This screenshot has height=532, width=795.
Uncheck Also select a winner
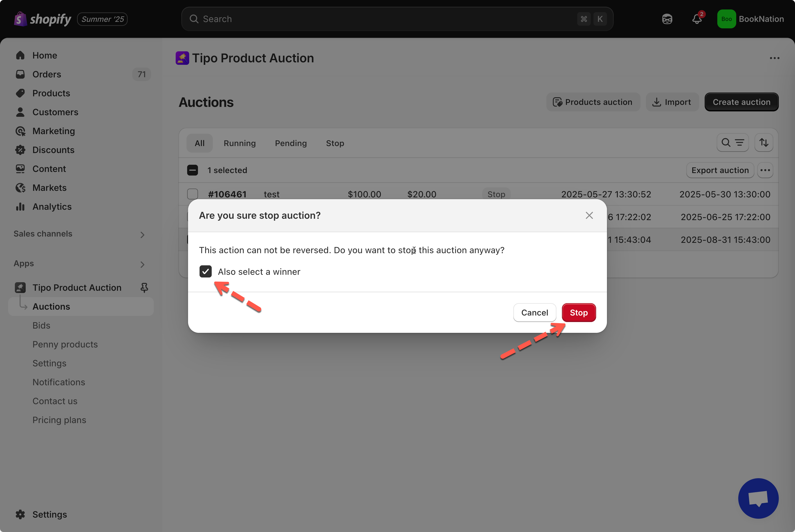[x=205, y=271]
